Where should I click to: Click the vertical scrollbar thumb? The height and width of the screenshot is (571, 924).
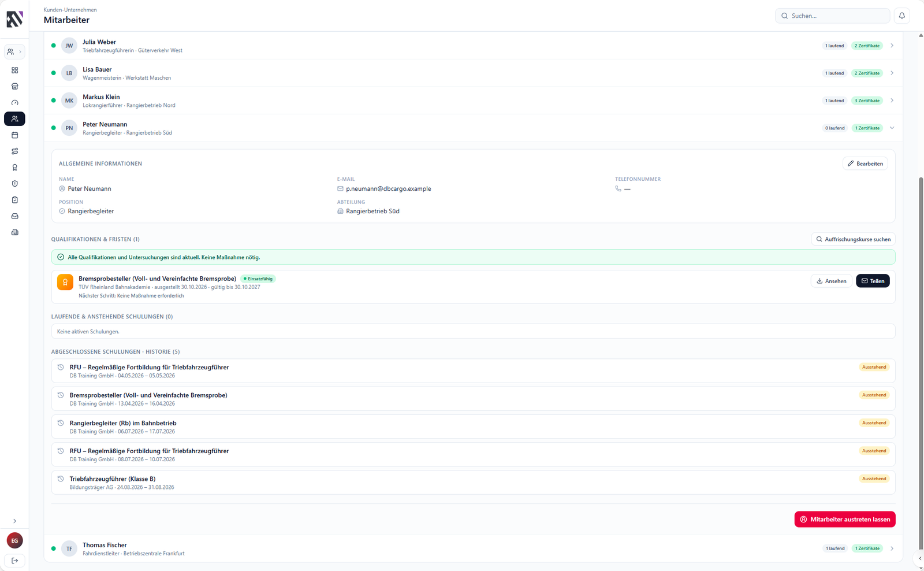click(921, 363)
